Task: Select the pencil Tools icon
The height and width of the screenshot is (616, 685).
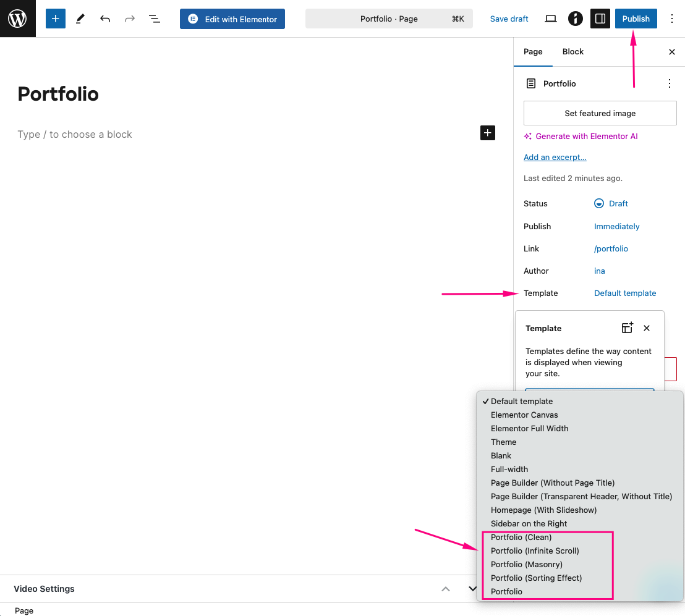Action: [80, 19]
